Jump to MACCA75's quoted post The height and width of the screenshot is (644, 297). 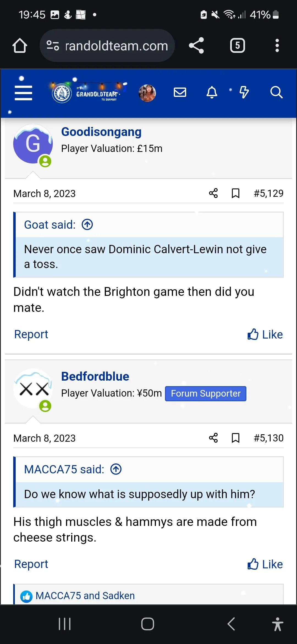click(116, 469)
